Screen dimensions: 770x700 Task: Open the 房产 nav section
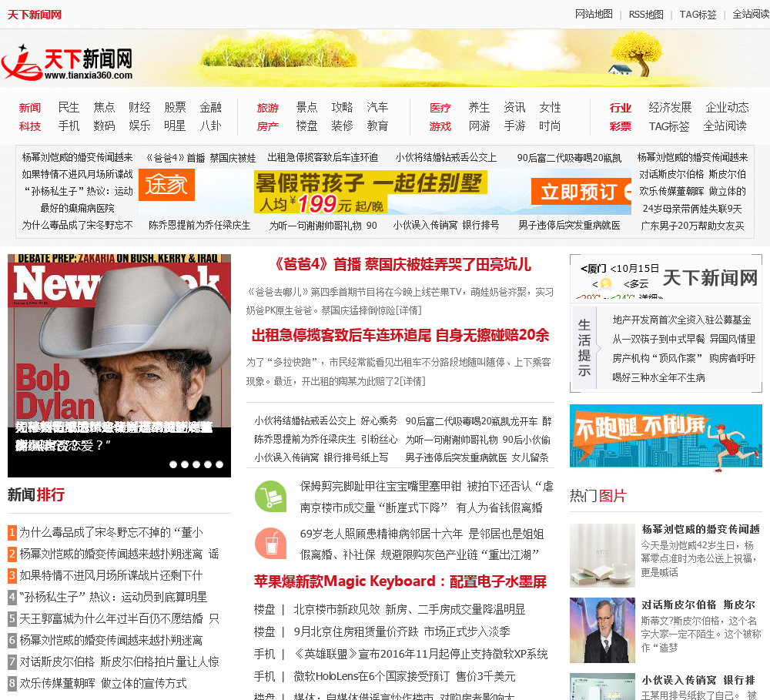(x=268, y=126)
